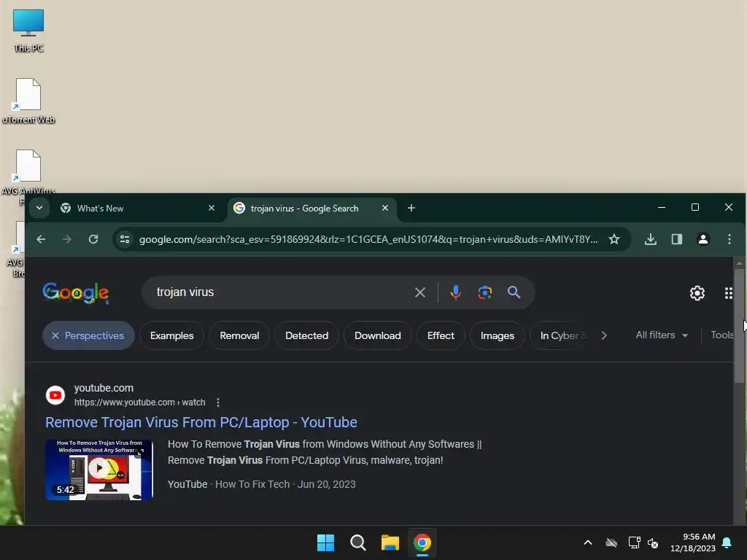Click the scrollbar up arrow
The width and height of the screenshot is (747, 560).
(x=739, y=262)
